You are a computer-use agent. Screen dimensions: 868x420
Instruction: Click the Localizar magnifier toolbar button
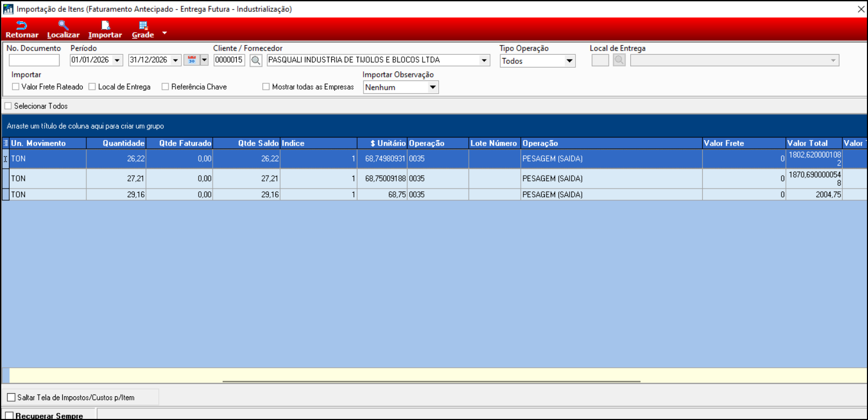click(x=63, y=30)
